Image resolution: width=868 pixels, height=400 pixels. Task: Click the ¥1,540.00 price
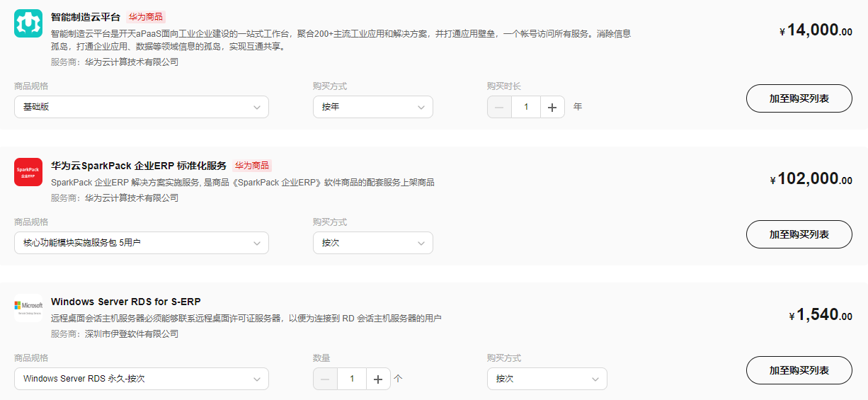coord(821,315)
